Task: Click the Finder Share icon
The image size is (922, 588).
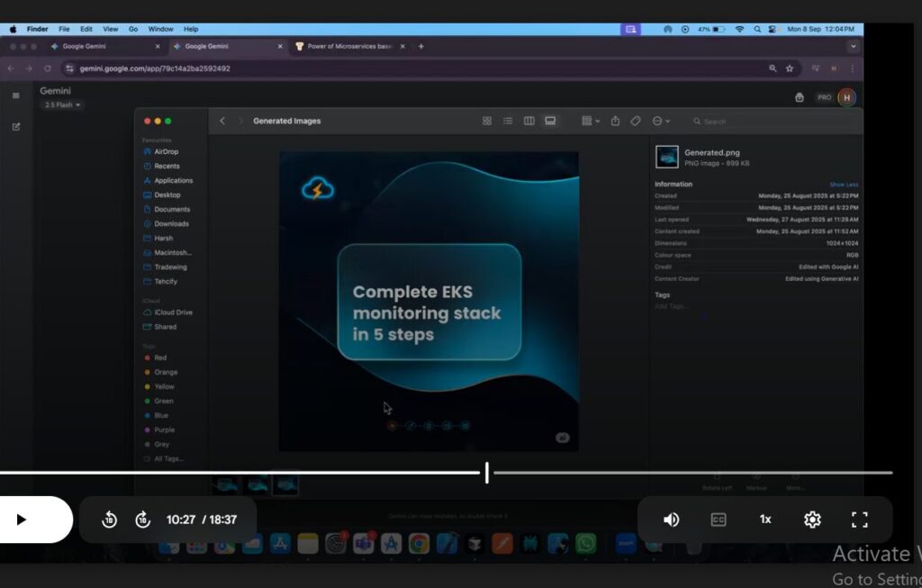Action: 615,121
